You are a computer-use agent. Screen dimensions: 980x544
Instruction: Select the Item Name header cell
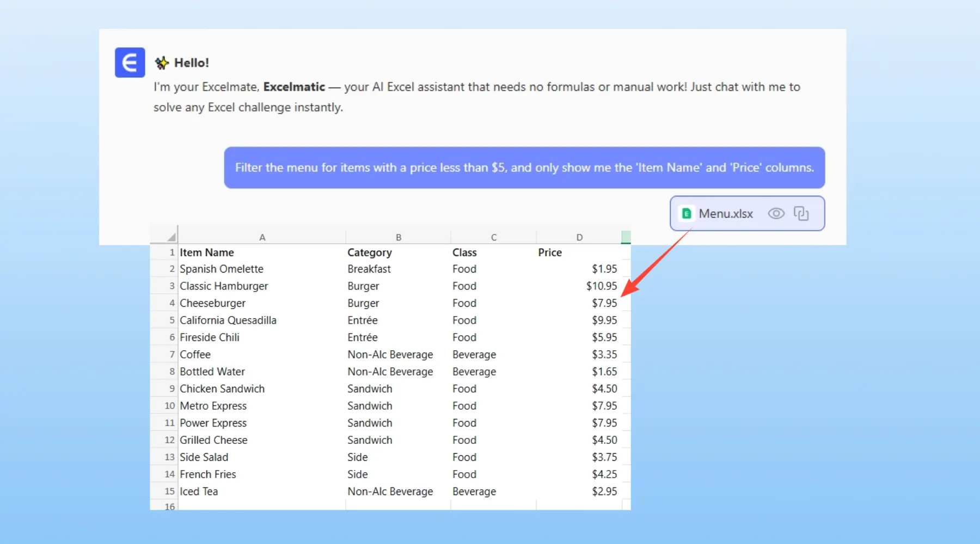pos(207,252)
